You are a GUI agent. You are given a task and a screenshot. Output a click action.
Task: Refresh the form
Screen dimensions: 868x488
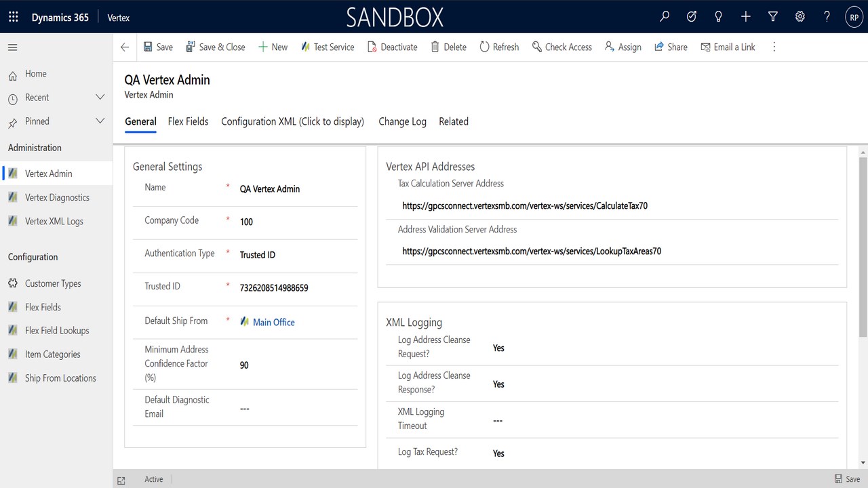click(499, 47)
